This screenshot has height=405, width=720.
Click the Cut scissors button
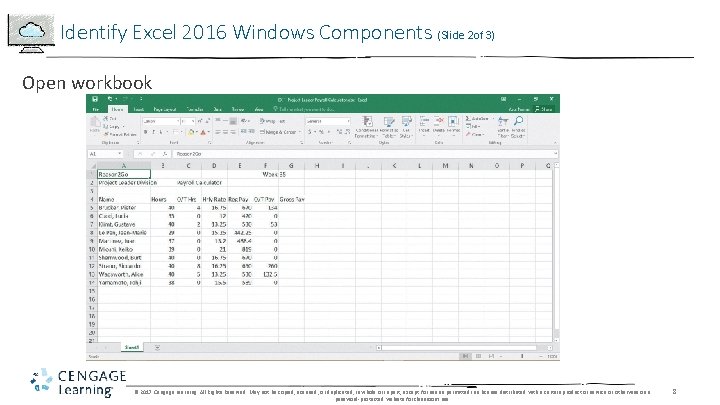pos(110,118)
